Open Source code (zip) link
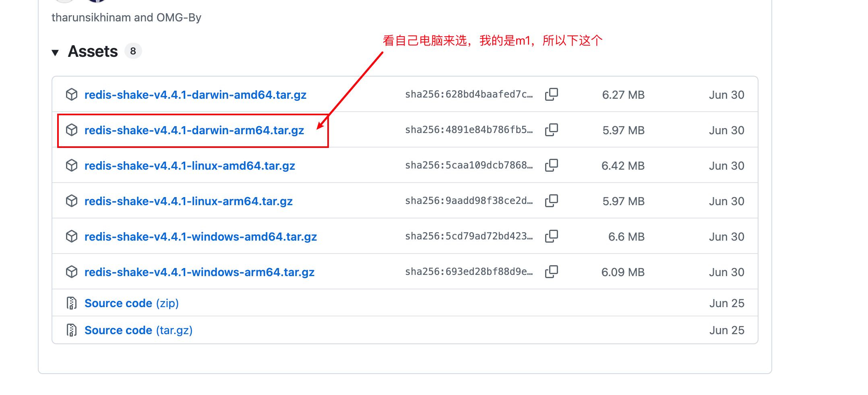This screenshot has width=868, height=395. pyautogui.click(x=132, y=303)
